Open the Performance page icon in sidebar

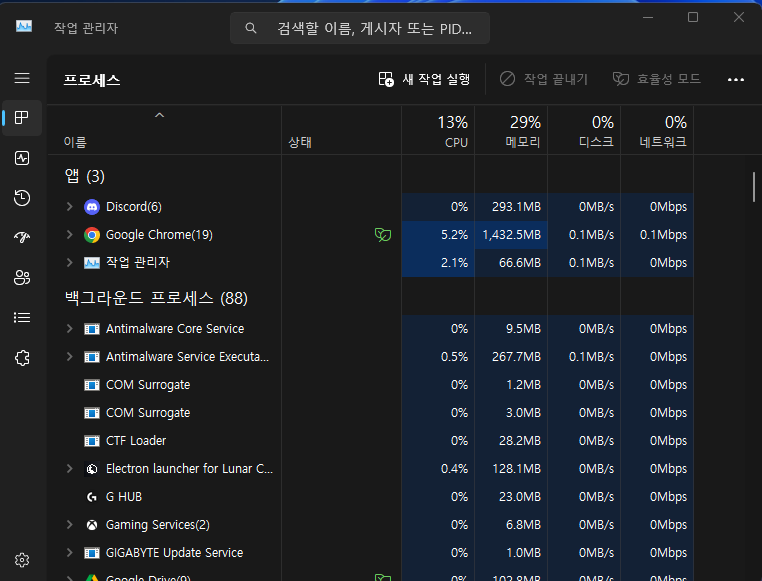click(x=22, y=158)
